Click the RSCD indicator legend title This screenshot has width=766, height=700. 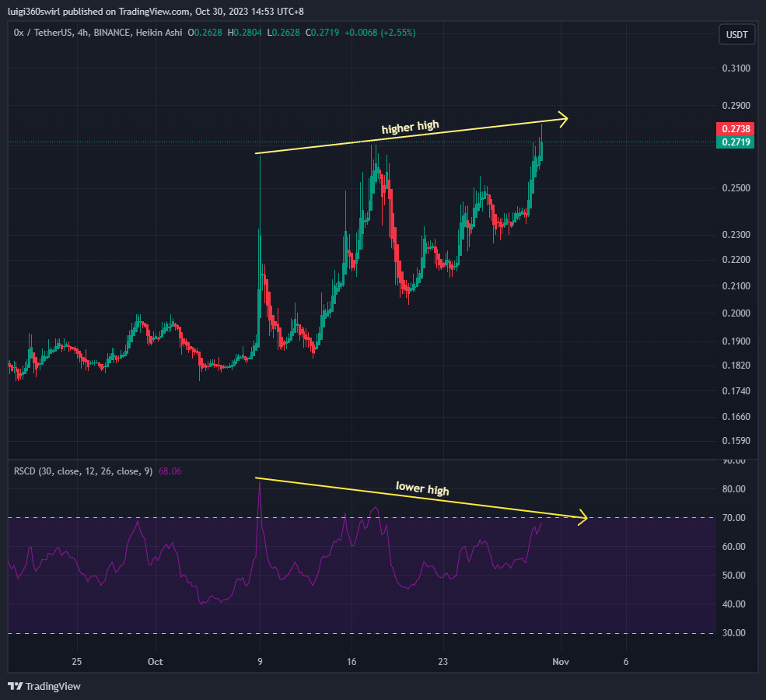[x=83, y=471]
